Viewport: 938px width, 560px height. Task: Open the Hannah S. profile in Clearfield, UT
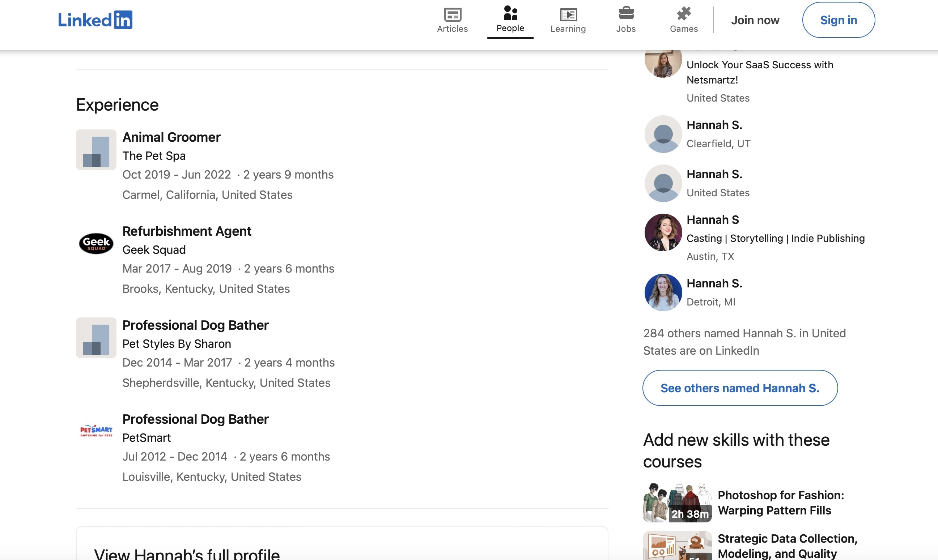point(714,125)
